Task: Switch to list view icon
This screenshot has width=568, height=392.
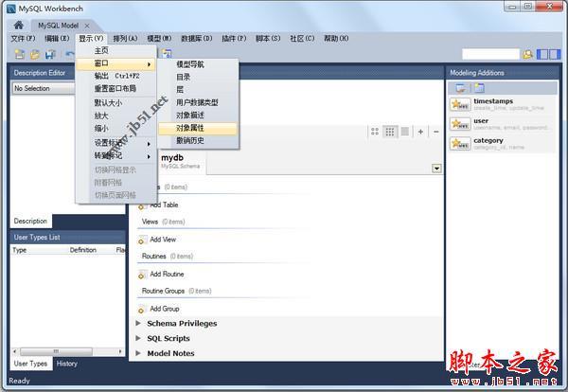Action: tap(405, 132)
